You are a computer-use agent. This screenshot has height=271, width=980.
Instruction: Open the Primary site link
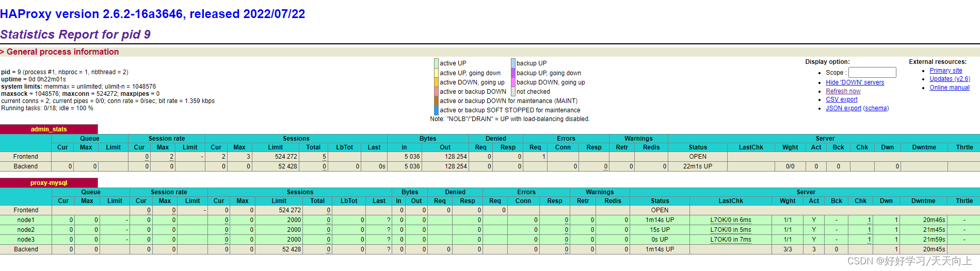click(x=946, y=71)
